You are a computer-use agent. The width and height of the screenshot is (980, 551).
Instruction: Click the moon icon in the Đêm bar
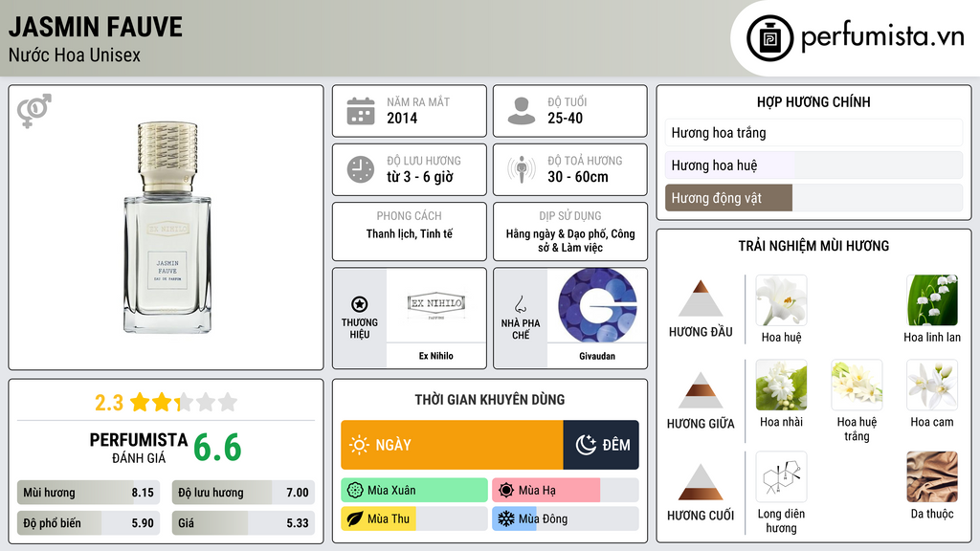tap(586, 445)
